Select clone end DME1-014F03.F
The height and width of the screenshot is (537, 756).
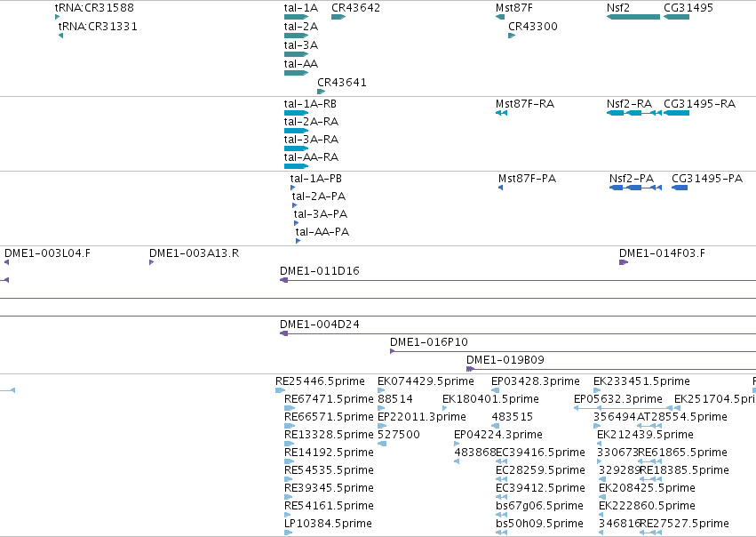624,262
